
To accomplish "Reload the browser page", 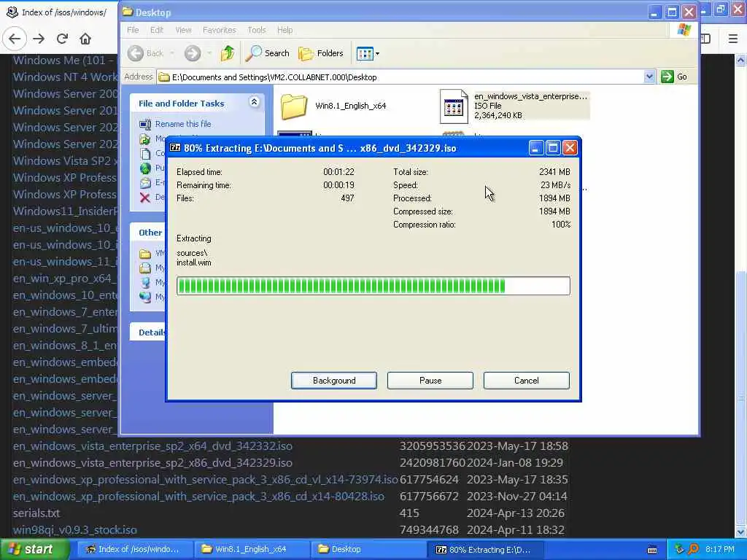I will pos(62,39).
